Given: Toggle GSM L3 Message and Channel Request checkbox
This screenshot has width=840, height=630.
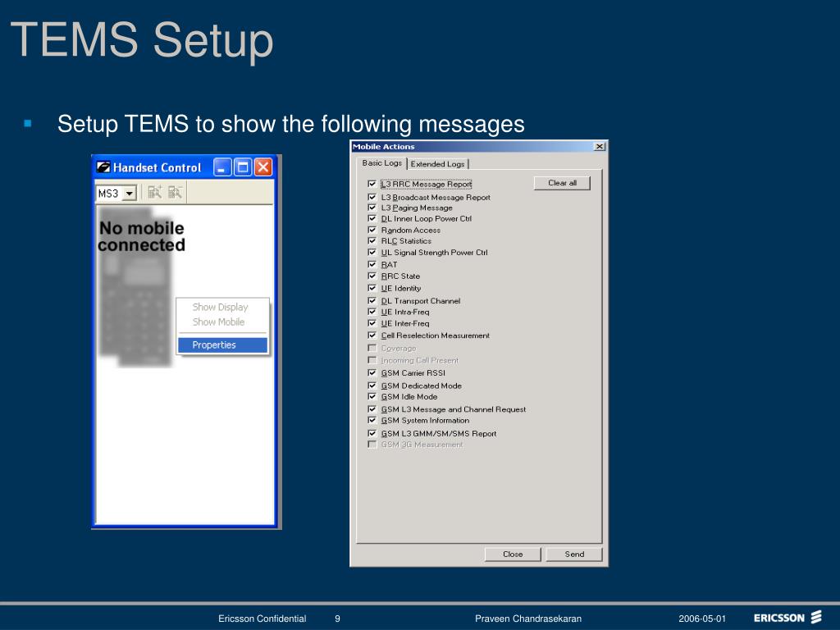Looking at the screenshot, I should [x=372, y=409].
